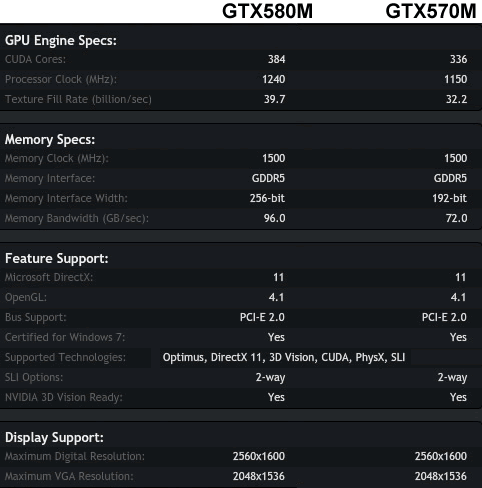The width and height of the screenshot is (482, 488).
Task: Click the Certified for Windows 7 label
Action: [65, 337]
